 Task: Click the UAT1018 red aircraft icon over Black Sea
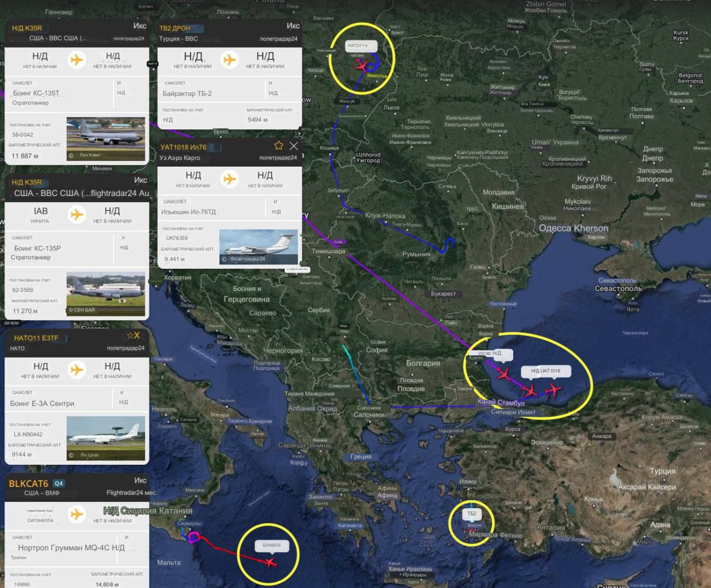point(553,390)
